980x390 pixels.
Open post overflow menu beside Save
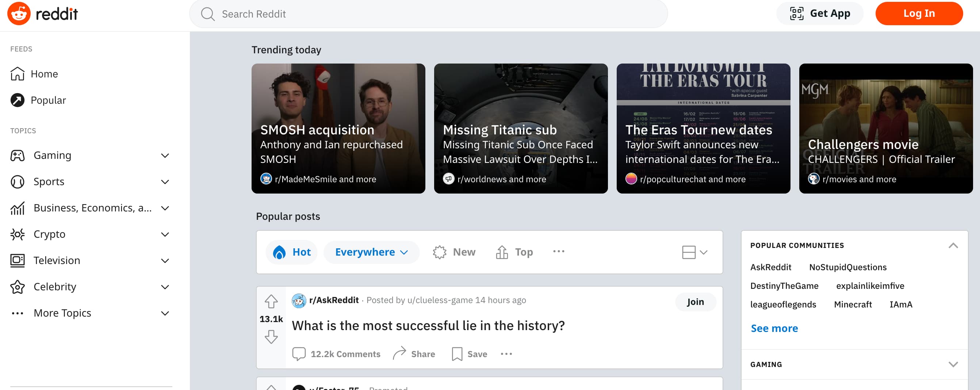click(506, 354)
